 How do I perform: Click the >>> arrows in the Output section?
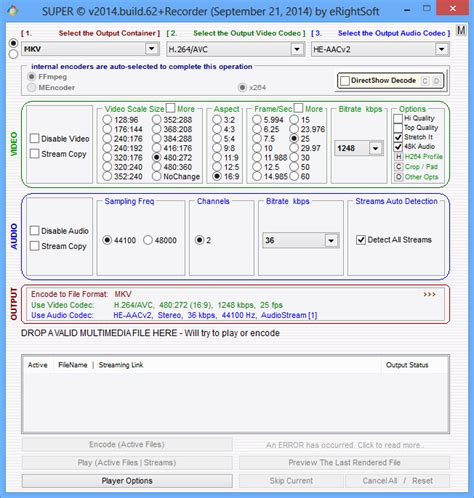point(429,294)
